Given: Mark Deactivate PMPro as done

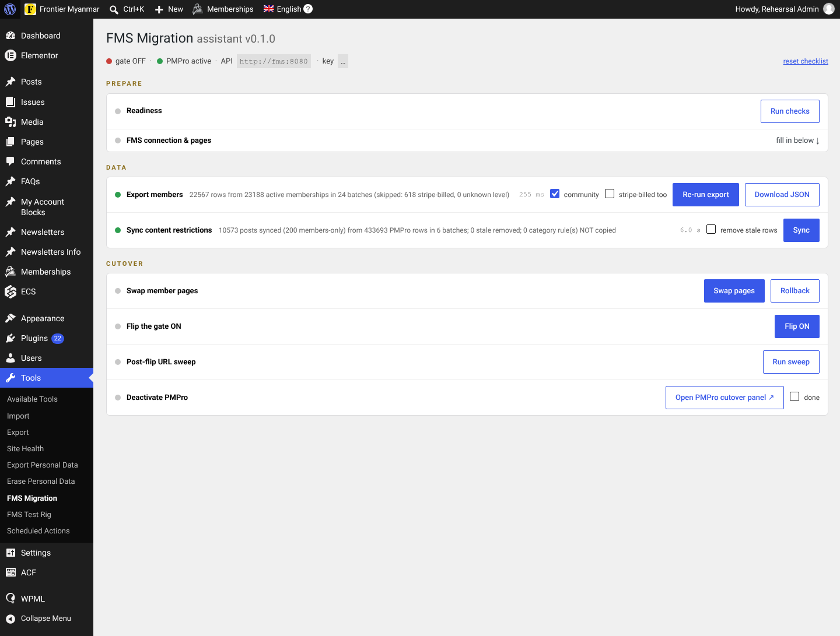Looking at the screenshot, I should point(794,397).
